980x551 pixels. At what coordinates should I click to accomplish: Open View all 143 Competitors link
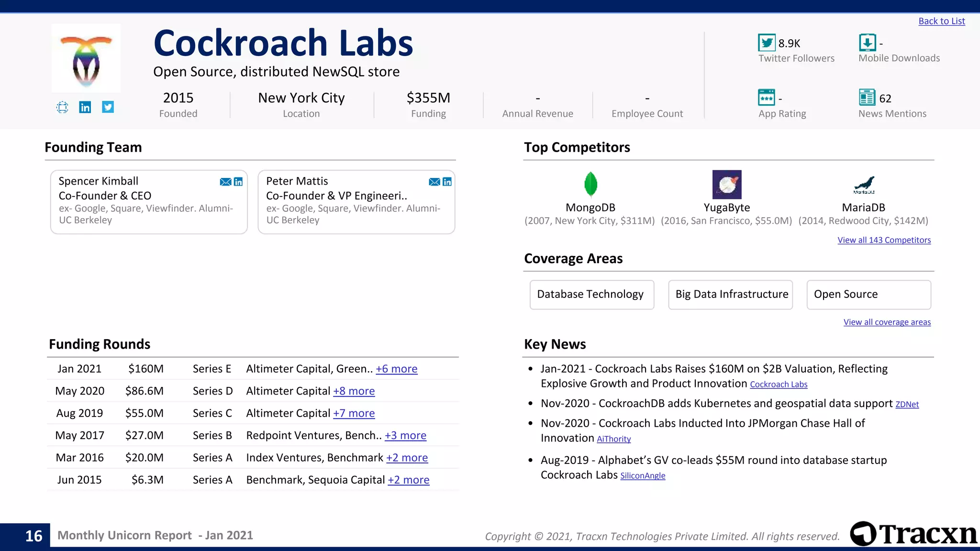point(884,240)
